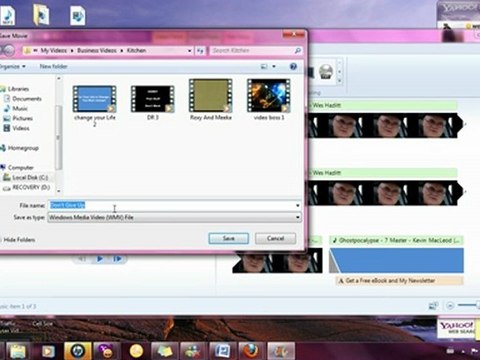
Task: Click the Cancel button in the dialog
Action: (275, 238)
